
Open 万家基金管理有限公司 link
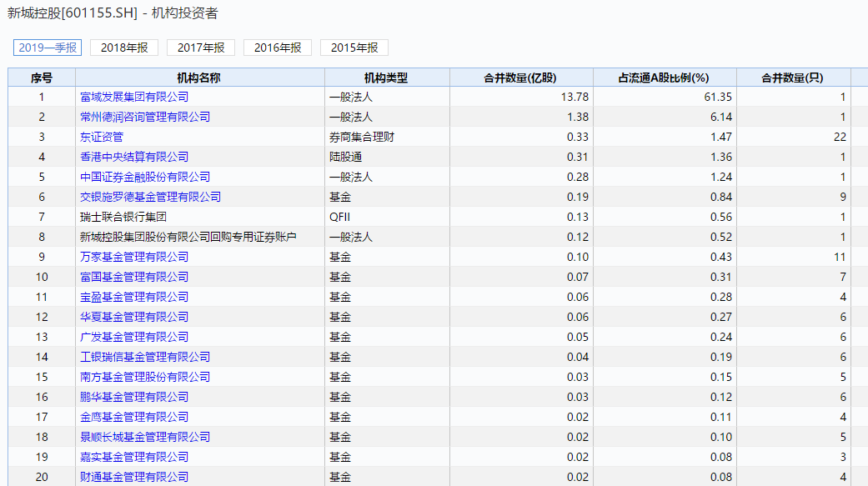pos(134,257)
